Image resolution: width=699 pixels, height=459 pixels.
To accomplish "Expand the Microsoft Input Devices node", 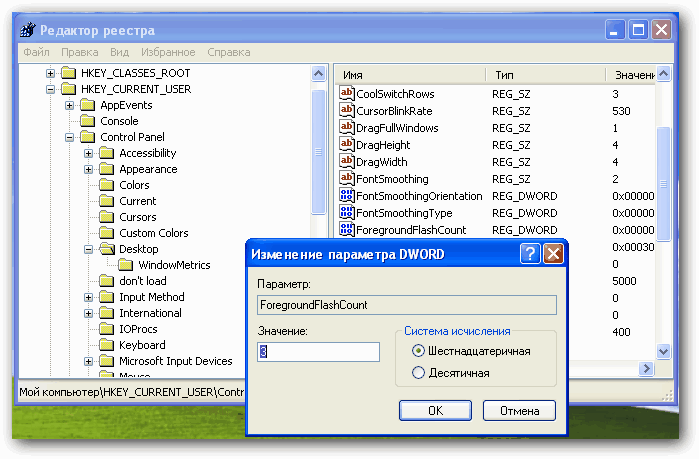I will [88, 361].
